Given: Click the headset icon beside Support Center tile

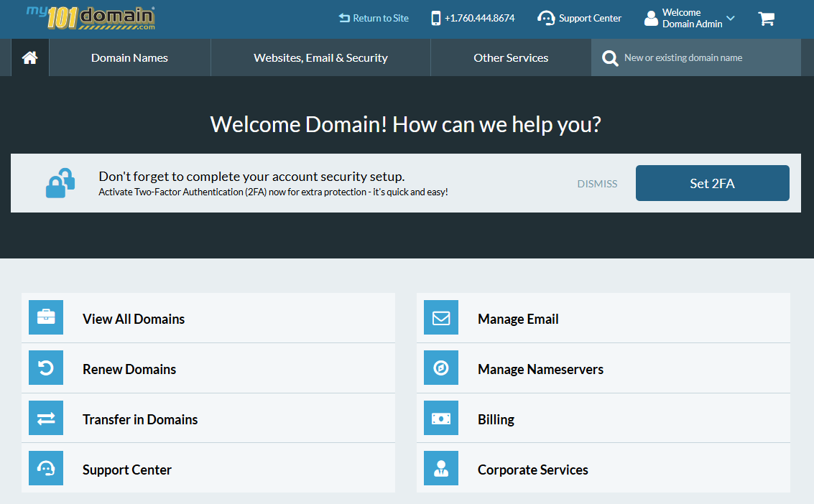Looking at the screenshot, I should (x=46, y=468).
